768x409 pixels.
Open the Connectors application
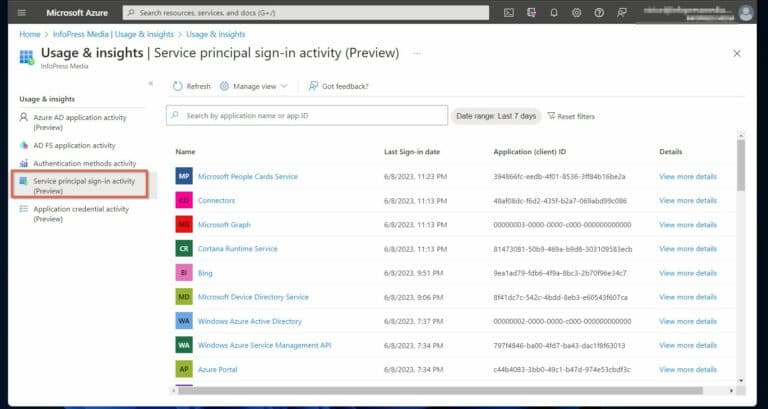(x=216, y=200)
